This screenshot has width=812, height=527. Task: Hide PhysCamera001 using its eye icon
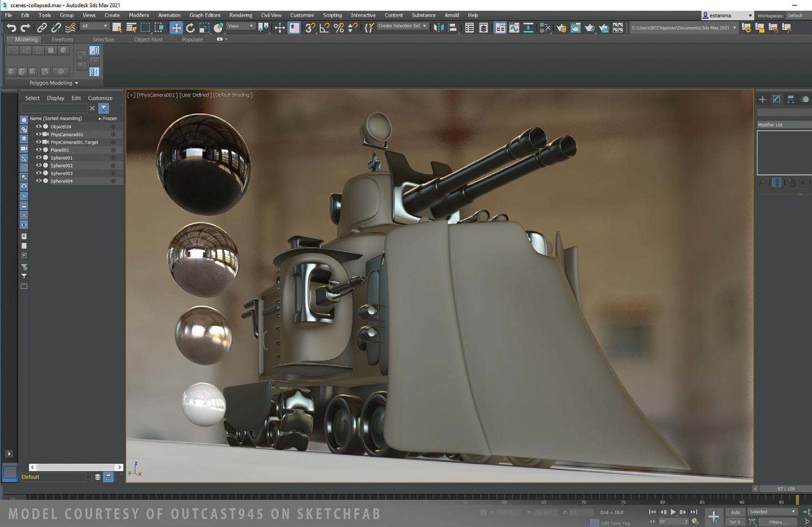tap(39, 134)
